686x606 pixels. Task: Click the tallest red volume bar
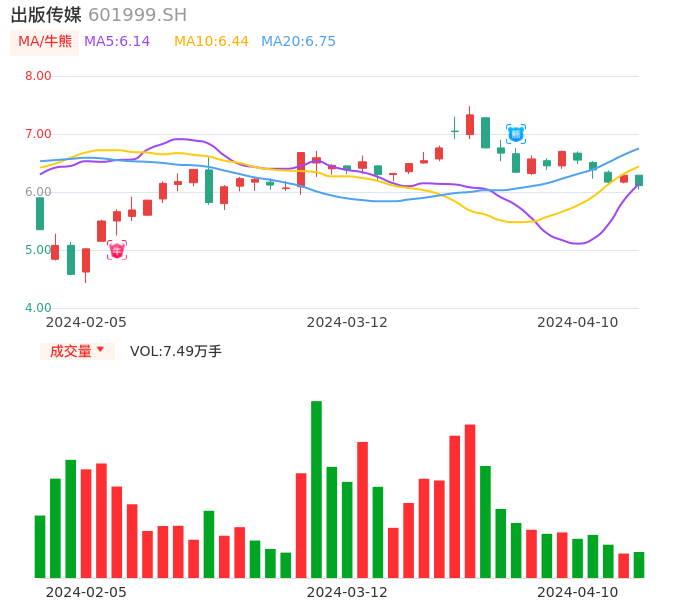(x=470, y=501)
